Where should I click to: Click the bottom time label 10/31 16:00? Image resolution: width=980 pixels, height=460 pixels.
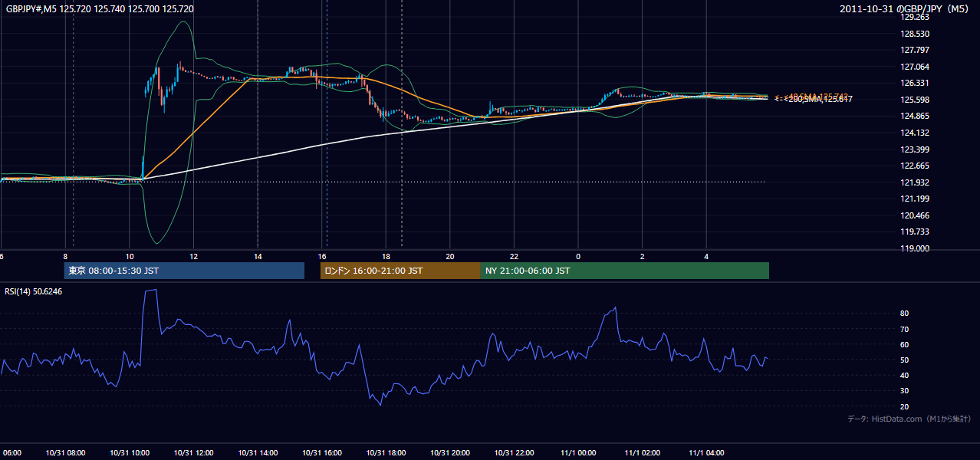[x=322, y=453]
